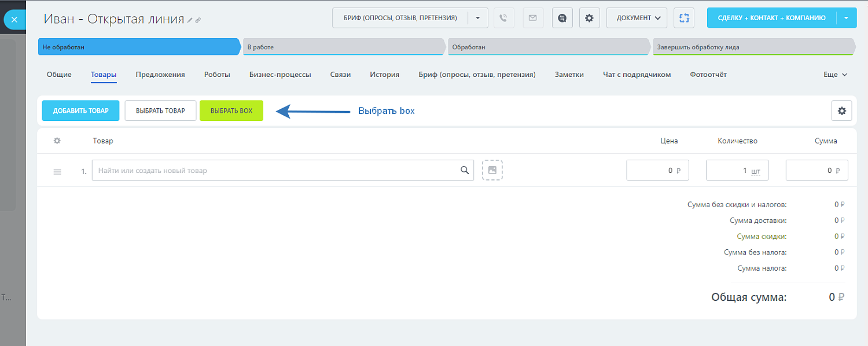Open lead card settings gear in top toolbar
Image resolution: width=868 pixels, height=346 pixels.
click(x=589, y=17)
